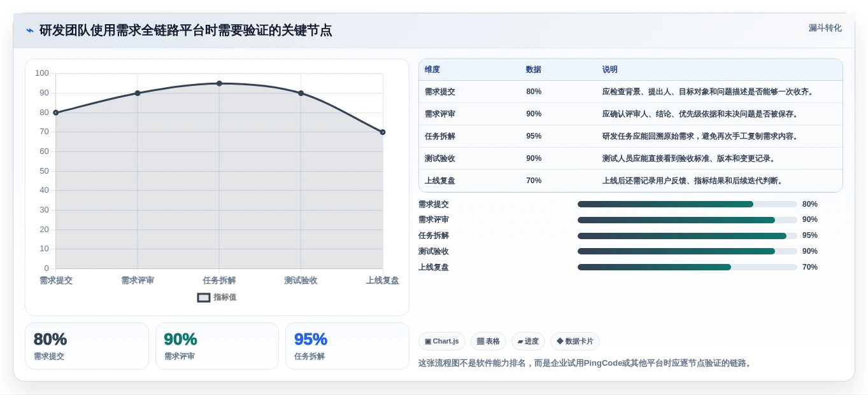The image size is (868, 395).
Task: Click the 测试验收 progress list label
Action: pyautogui.click(x=434, y=251)
